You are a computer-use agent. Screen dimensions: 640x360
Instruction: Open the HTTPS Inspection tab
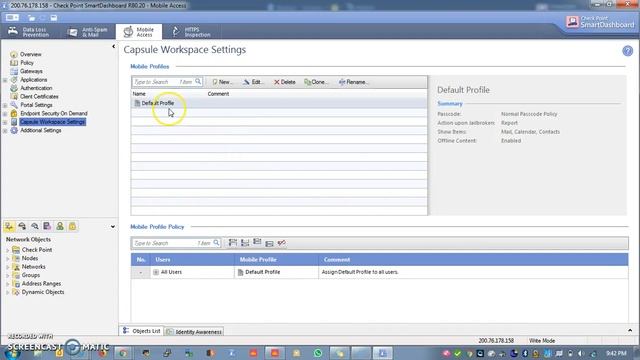coord(191,32)
